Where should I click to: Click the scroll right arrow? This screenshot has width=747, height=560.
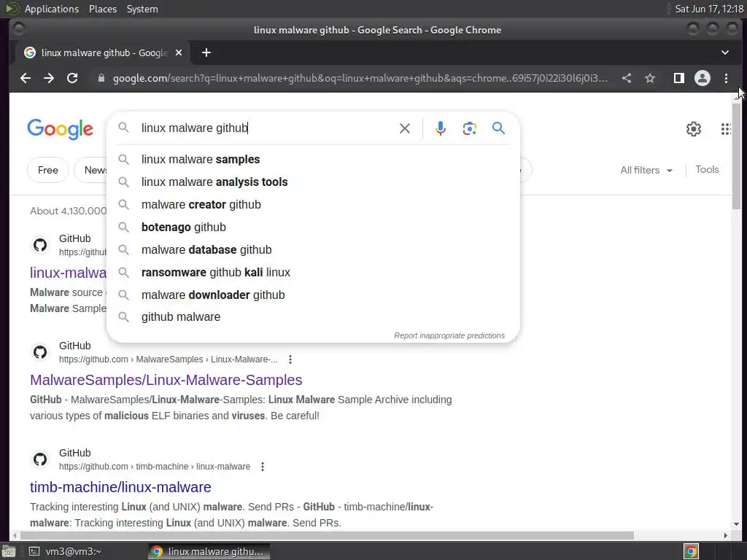coord(726,536)
